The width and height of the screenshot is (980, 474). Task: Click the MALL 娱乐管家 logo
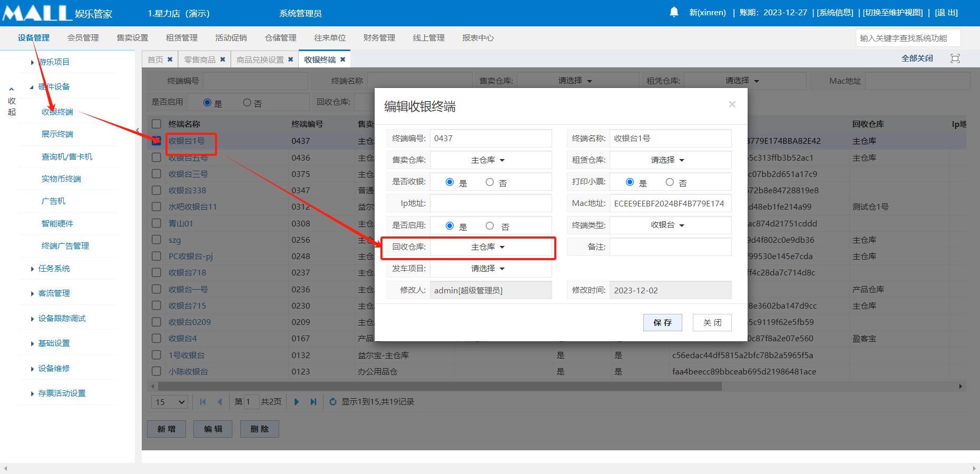57,13
